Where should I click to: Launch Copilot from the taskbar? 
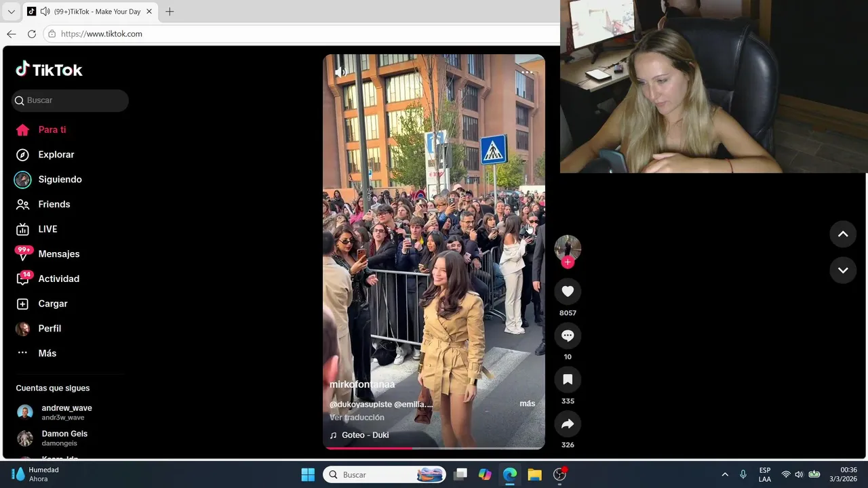click(x=485, y=474)
